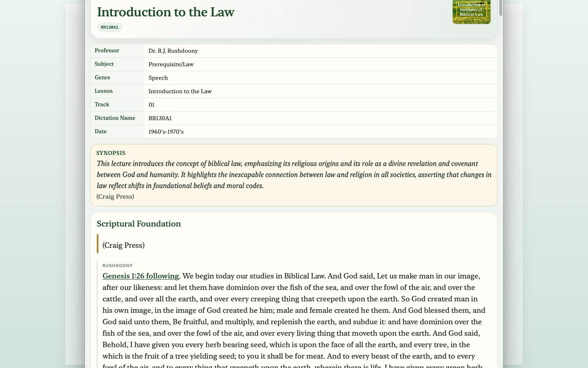Image resolution: width=588 pixels, height=368 pixels.
Task: Click the Dictation Name value RR130A1
Action: point(160,118)
